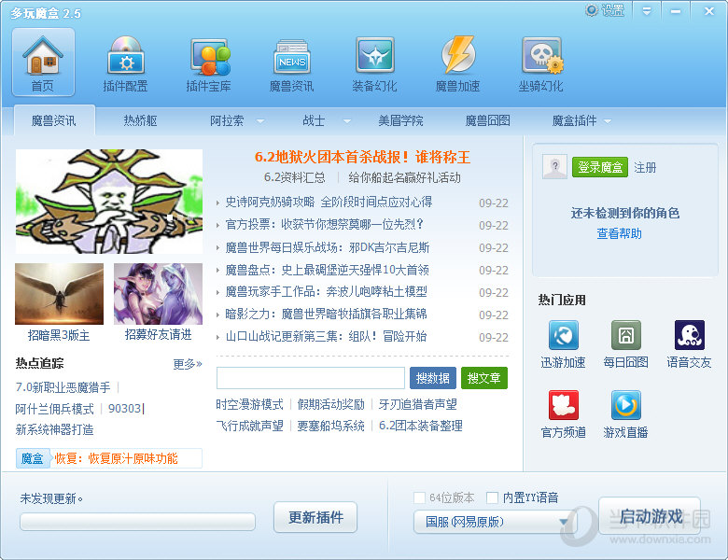
Task: Click the 启动游戏 launch button
Action: (x=650, y=516)
